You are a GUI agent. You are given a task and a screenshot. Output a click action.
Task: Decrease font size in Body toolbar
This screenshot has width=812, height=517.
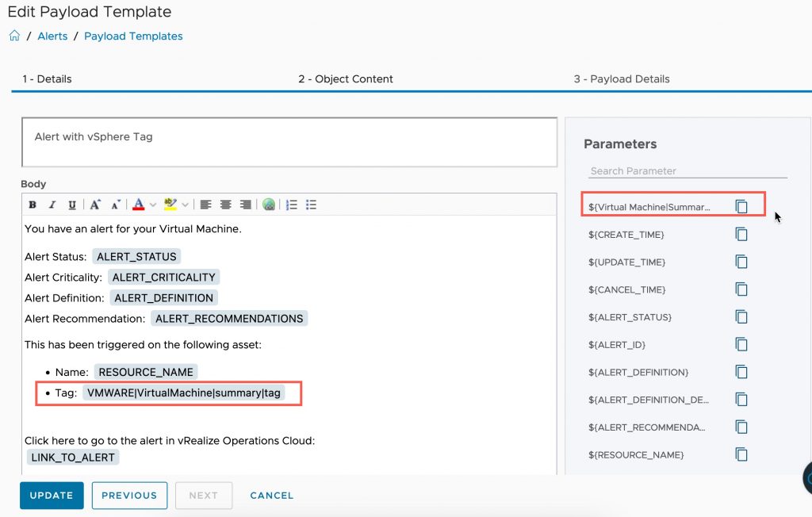[x=116, y=205]
